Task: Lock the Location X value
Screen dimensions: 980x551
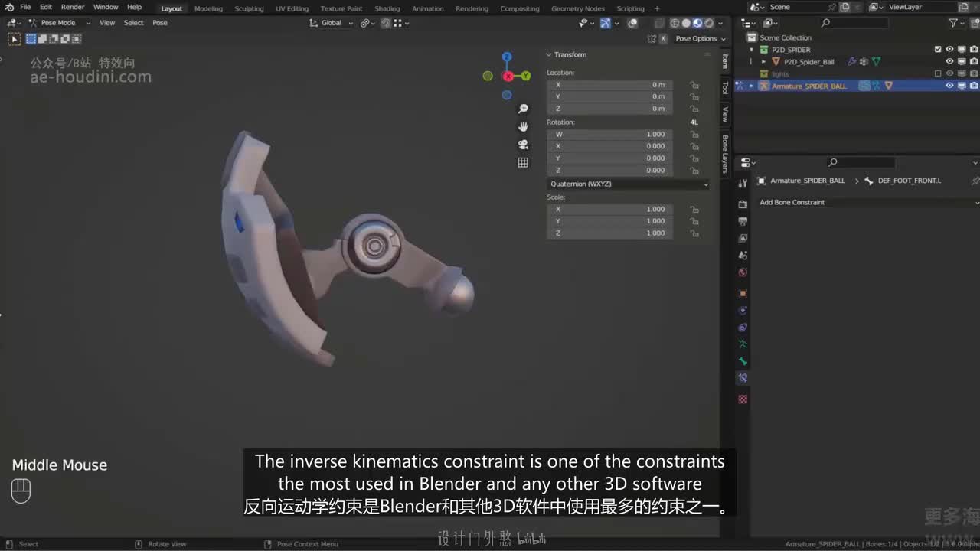Action: click(694, 85)
